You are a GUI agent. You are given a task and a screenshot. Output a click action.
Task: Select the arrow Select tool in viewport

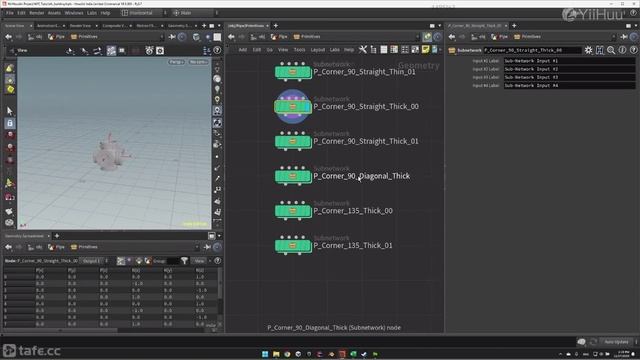[10, 110]
